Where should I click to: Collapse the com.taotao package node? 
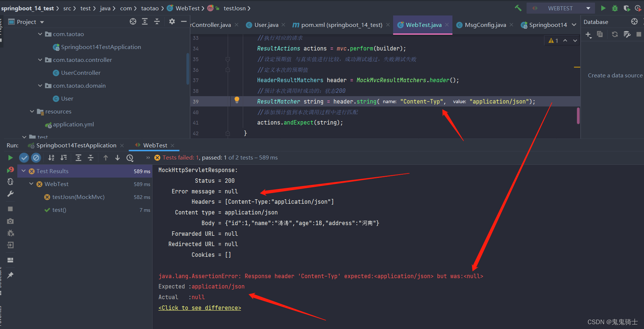tap(40, 34)
